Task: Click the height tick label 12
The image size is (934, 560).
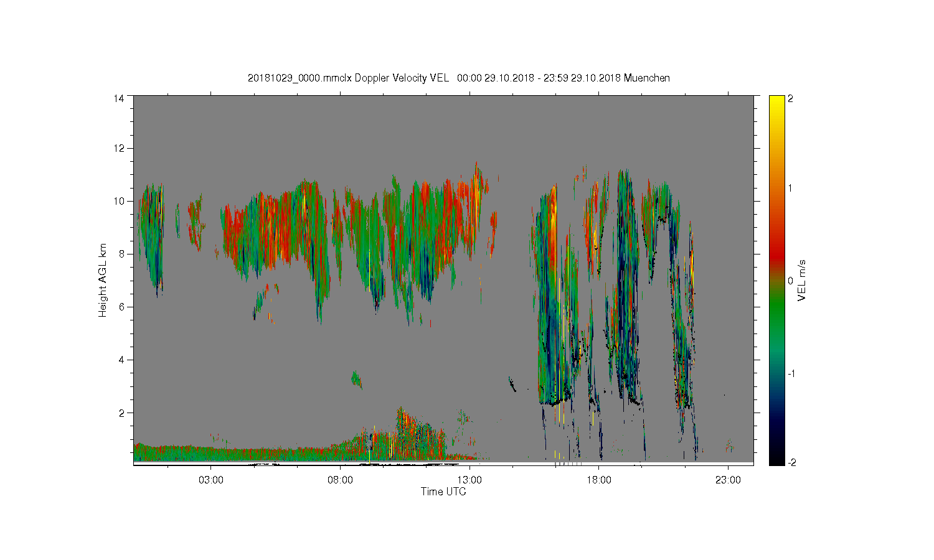Action: (x=119, y=148)
